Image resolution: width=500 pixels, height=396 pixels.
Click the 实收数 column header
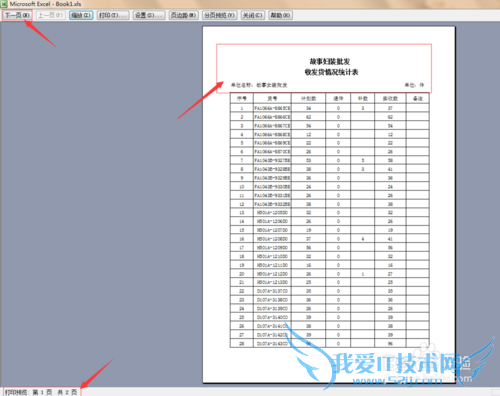(x=390, y=98)
